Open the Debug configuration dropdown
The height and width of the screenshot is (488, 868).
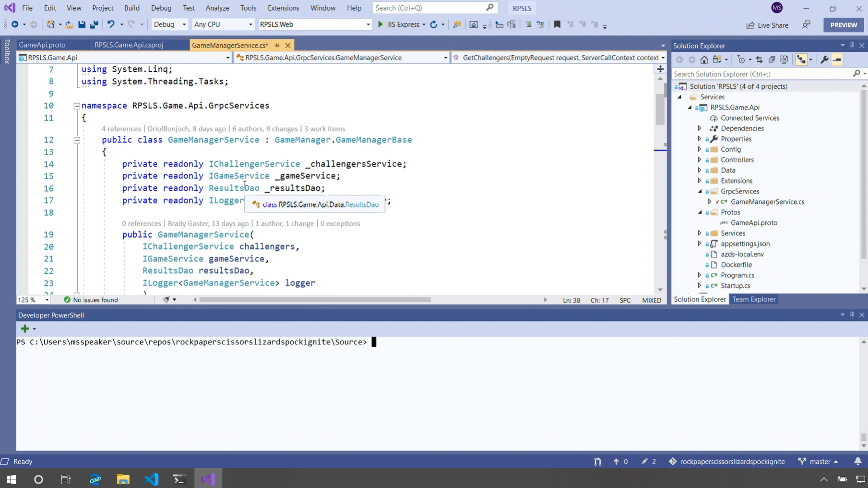pos(169,24)
